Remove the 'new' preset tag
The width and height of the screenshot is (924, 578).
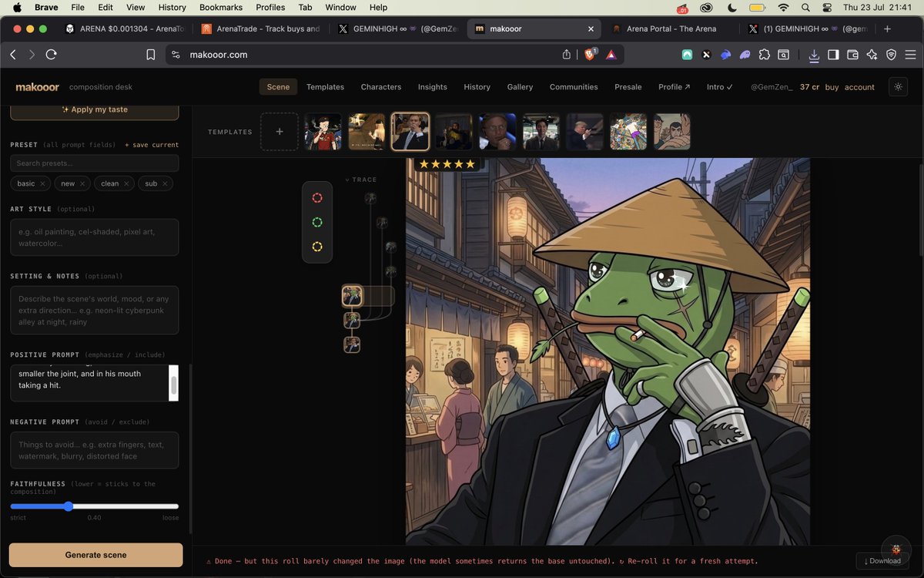[82, 183]
